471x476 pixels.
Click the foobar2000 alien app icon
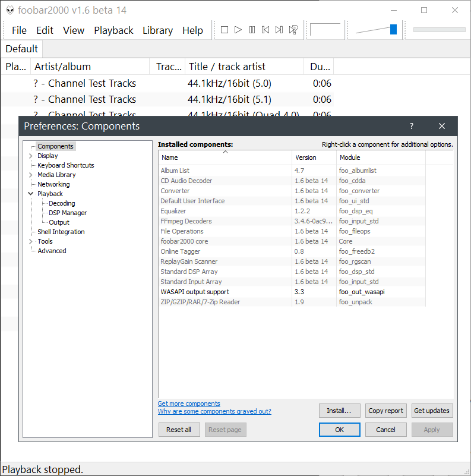[x=10, y=11]
